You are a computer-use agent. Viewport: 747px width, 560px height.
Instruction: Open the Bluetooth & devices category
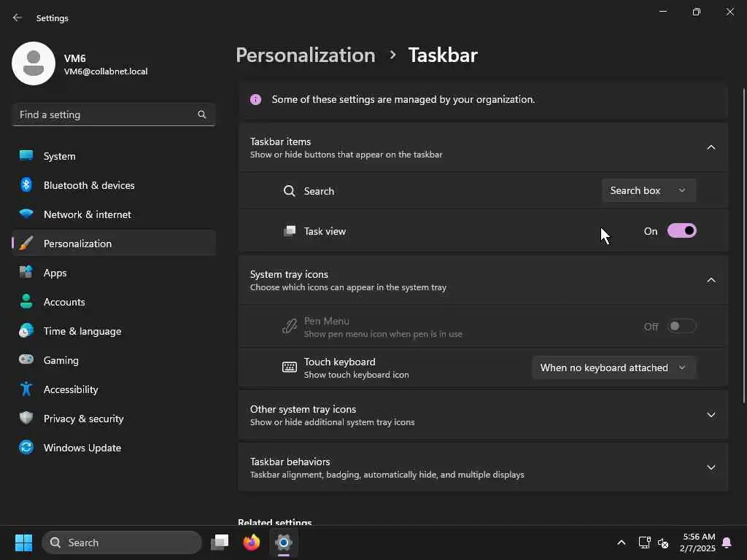pos(89,185)
